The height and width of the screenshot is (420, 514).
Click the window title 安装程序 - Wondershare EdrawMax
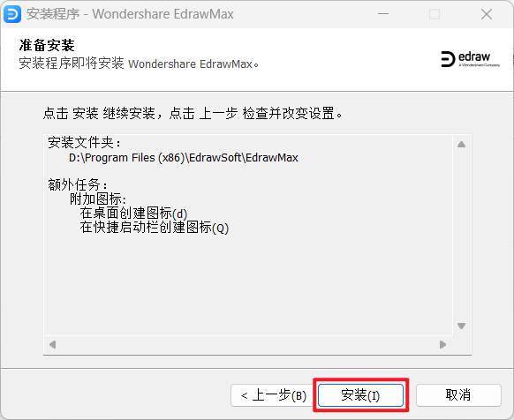coord(130,14)
